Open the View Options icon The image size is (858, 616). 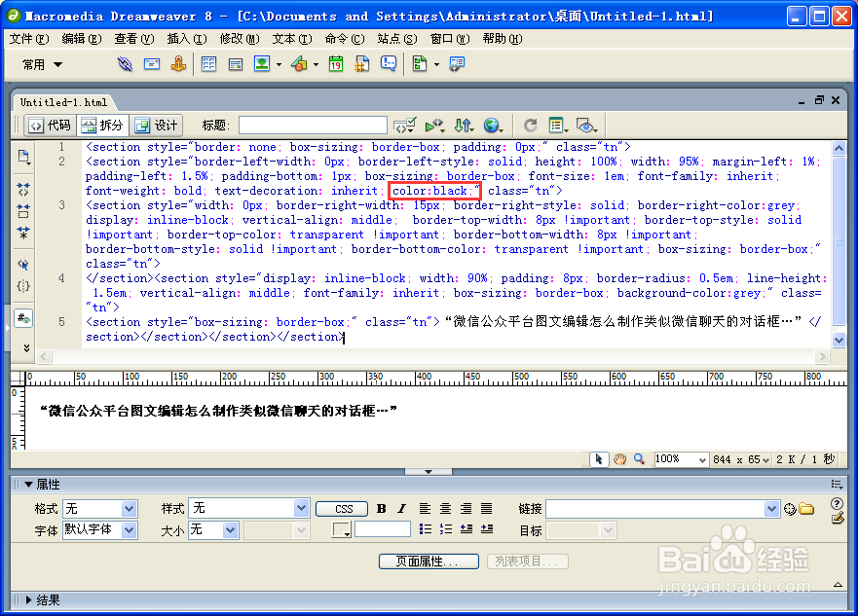[x=558, y=126]
